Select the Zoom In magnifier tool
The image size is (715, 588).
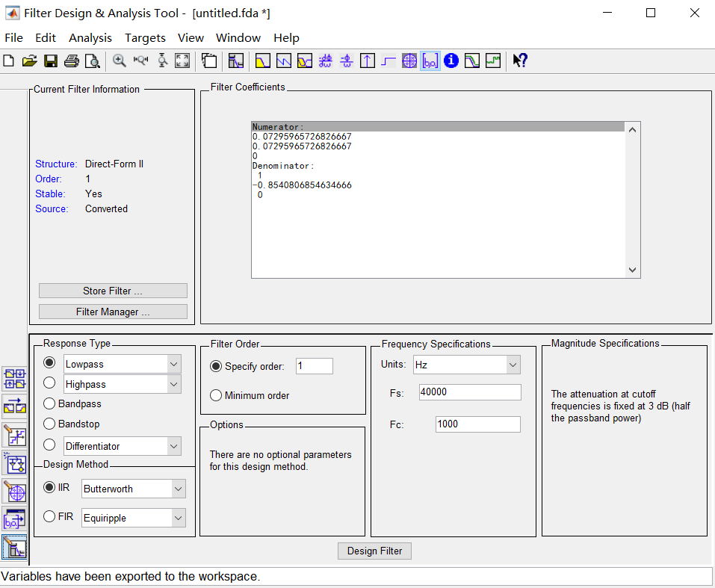coord(120,61)
